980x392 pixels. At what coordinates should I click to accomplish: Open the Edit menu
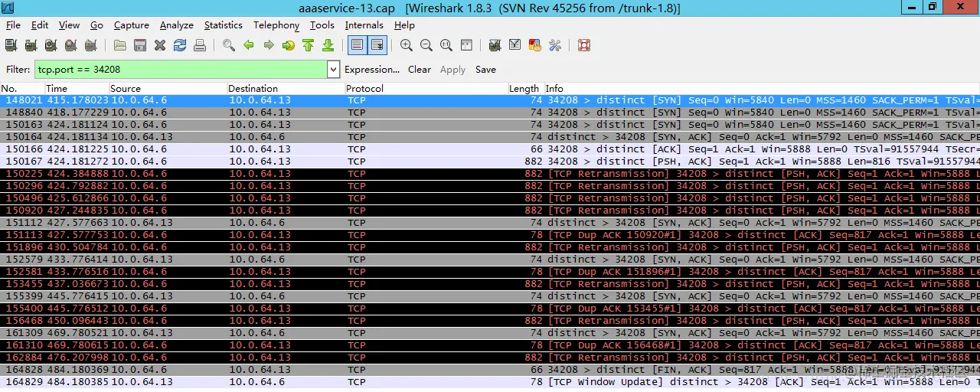tap(40, 25)
